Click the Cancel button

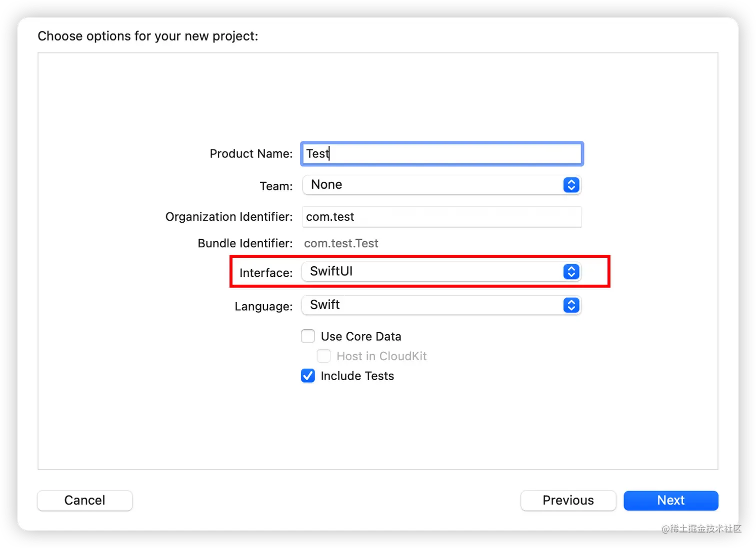tap(85, 501)
